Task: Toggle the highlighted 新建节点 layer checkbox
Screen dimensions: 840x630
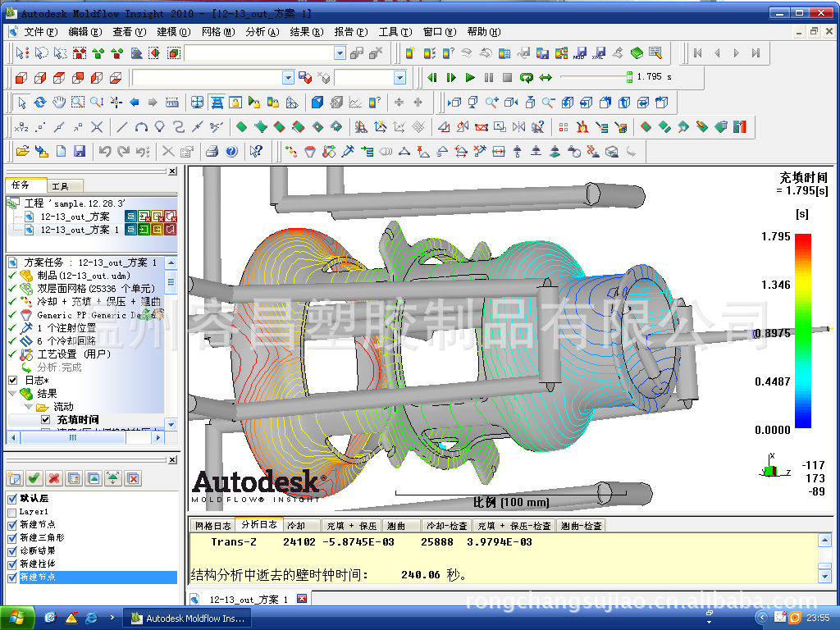Action: [x=12, y=577]
